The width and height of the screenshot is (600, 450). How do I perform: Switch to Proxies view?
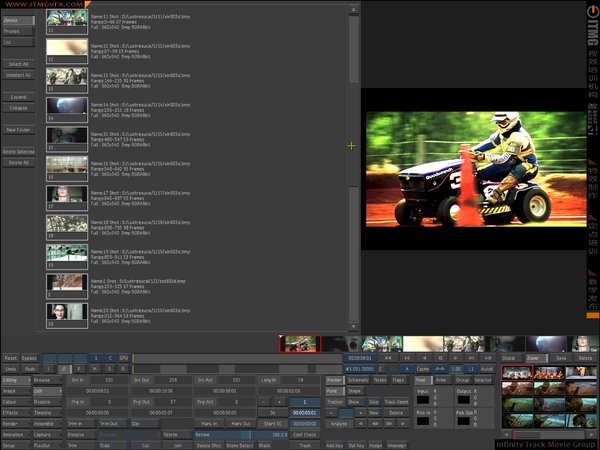[18, 31]
